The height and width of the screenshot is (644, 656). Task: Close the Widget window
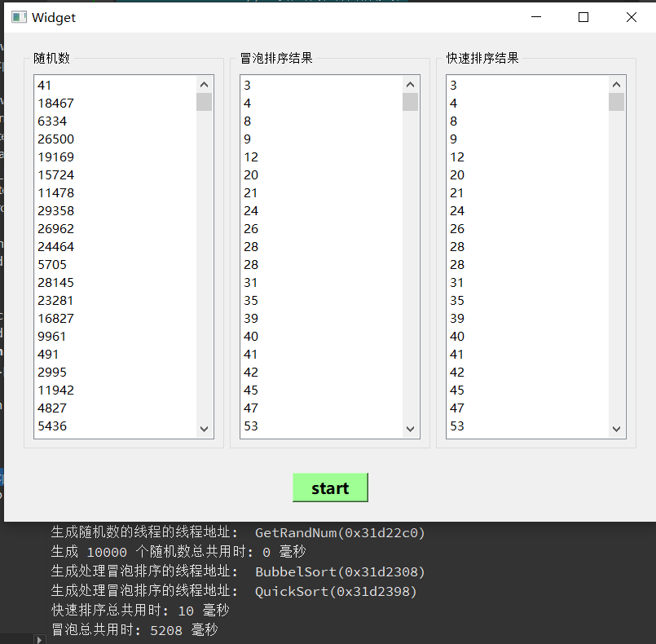(x=632, y=17)
